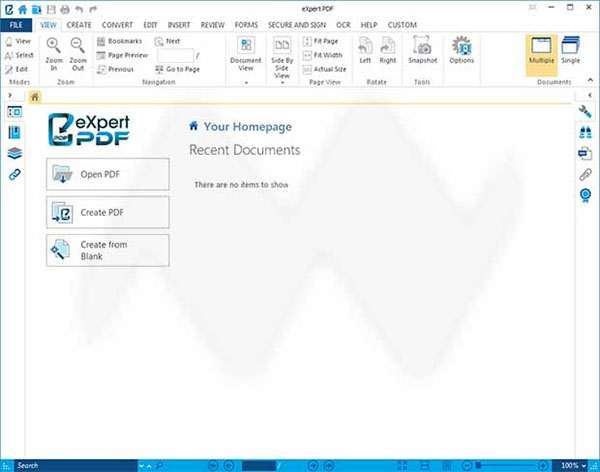
Task: Click the ribbon page number field
Action: coord(175,56)
